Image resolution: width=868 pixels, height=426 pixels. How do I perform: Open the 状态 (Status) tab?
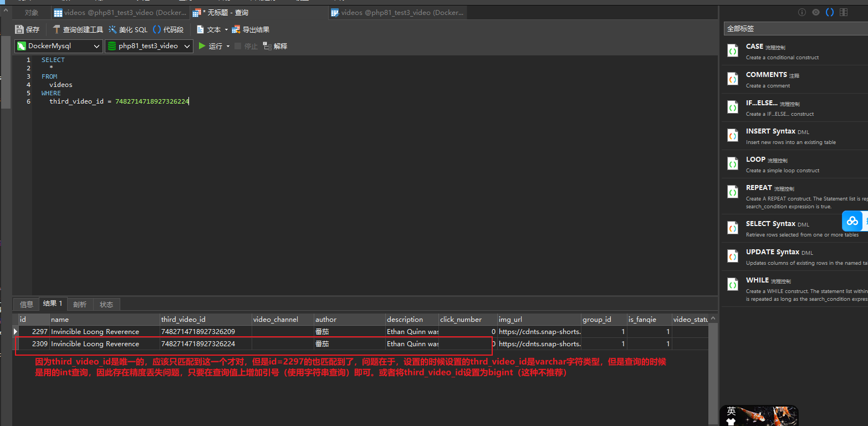[x=106, y=304]
